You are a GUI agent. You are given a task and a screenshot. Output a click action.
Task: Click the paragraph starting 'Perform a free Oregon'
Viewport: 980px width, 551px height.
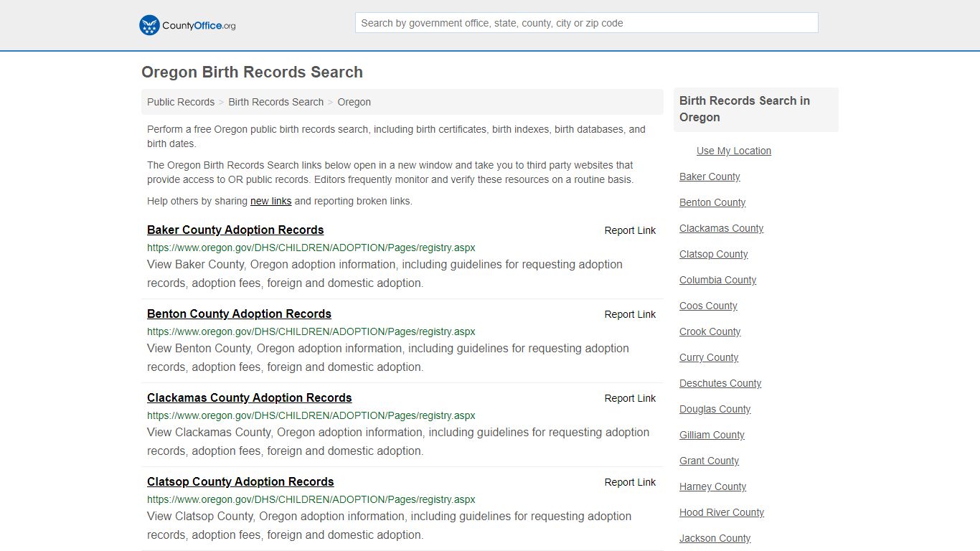click(x=396, y=136)
